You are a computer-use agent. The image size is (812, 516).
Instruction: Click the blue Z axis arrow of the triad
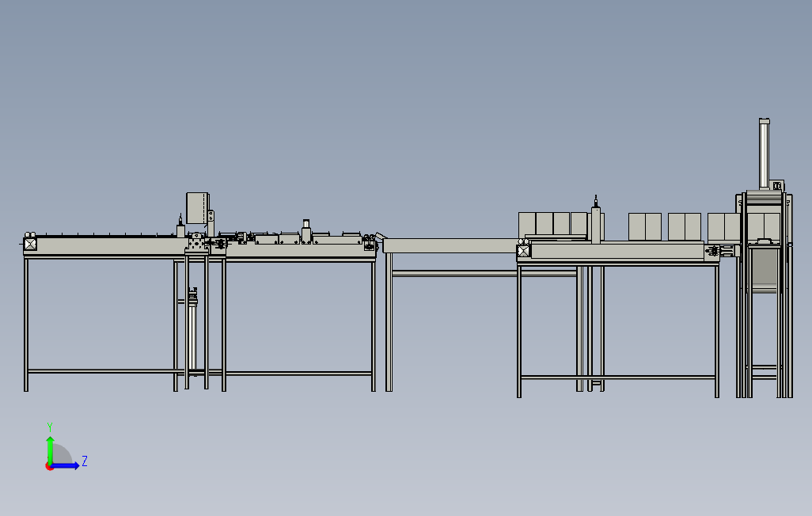(x=65, y=466)
